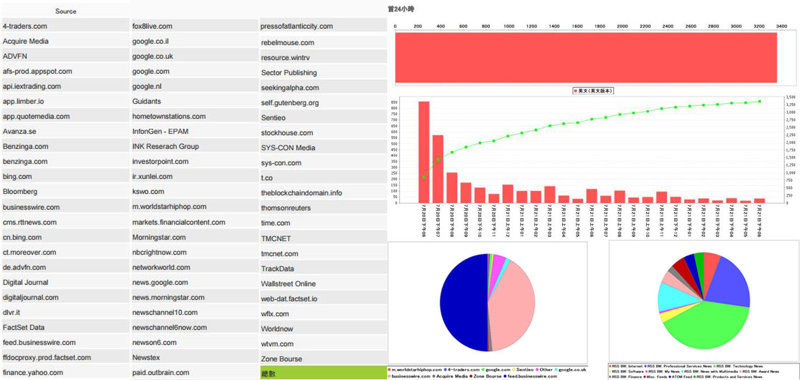Click the large red horizontal bar chart
Screen dimensions: 800x380
point(586,57)
